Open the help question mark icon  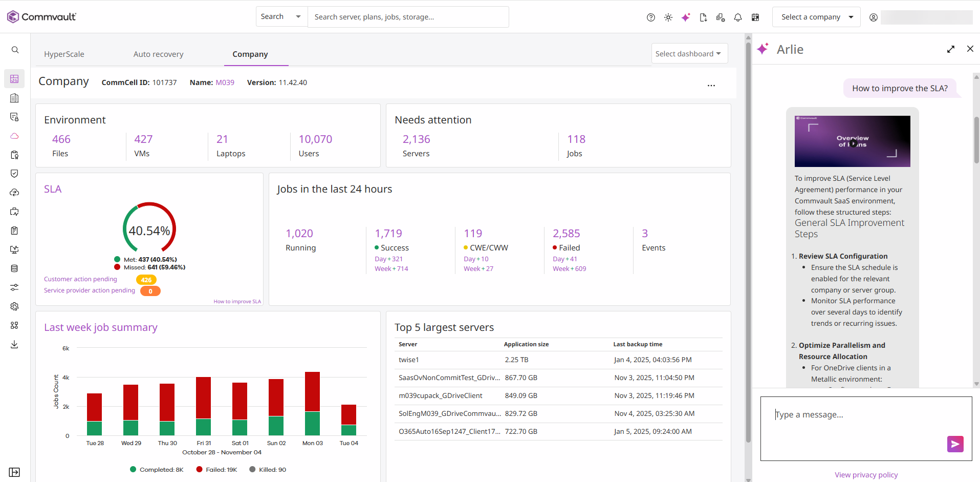tap(651, 17)
